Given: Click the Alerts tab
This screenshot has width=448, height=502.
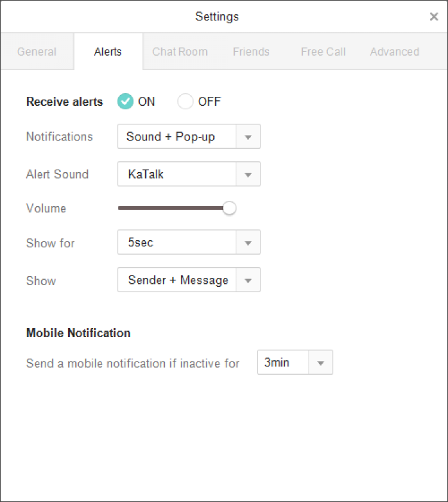Looking at the screenshot, I should 108,52.
